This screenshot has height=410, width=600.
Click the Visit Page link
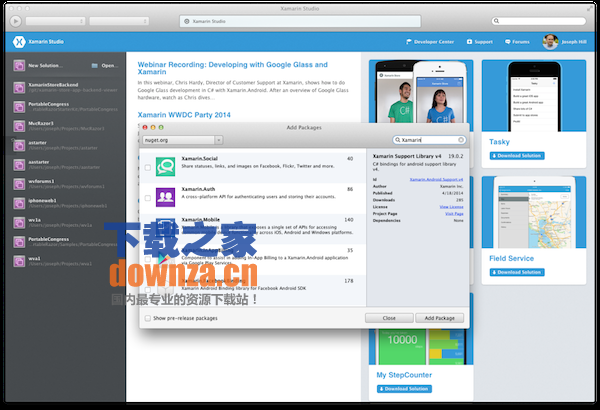tap(454, 214)
